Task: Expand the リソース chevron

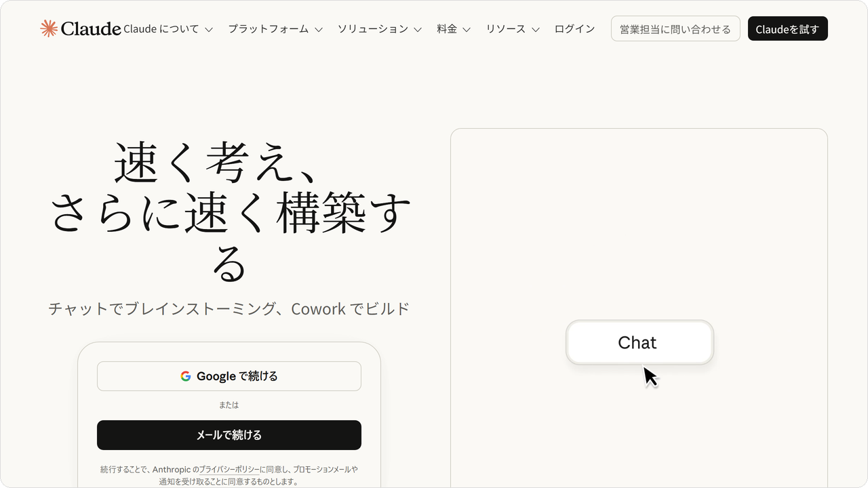Action: pos(536,30)
